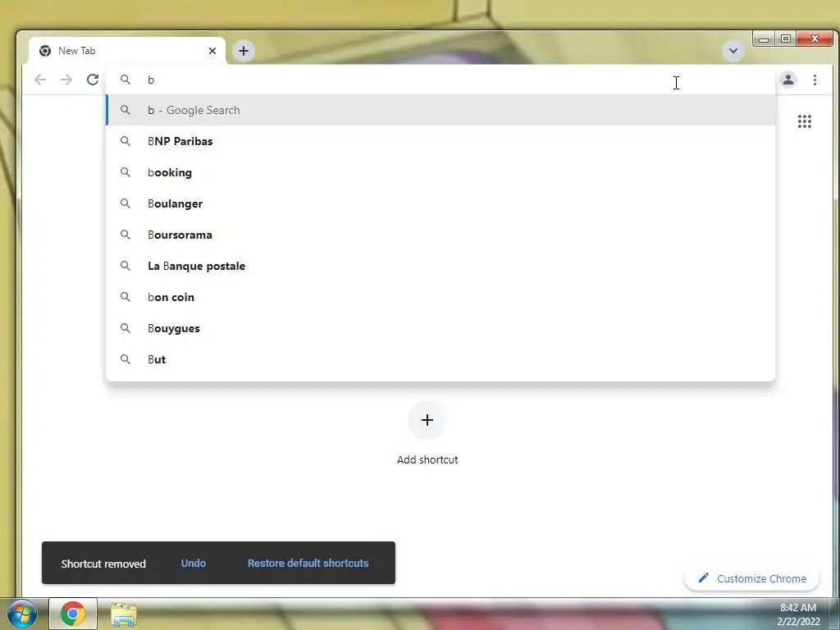Choose the bon coin suggestion
The height and width of the screenshot is (630, 840).
click(x=441, y=297)
